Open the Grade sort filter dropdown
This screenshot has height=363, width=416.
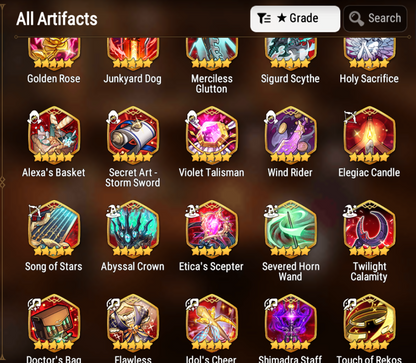[295, 19]
